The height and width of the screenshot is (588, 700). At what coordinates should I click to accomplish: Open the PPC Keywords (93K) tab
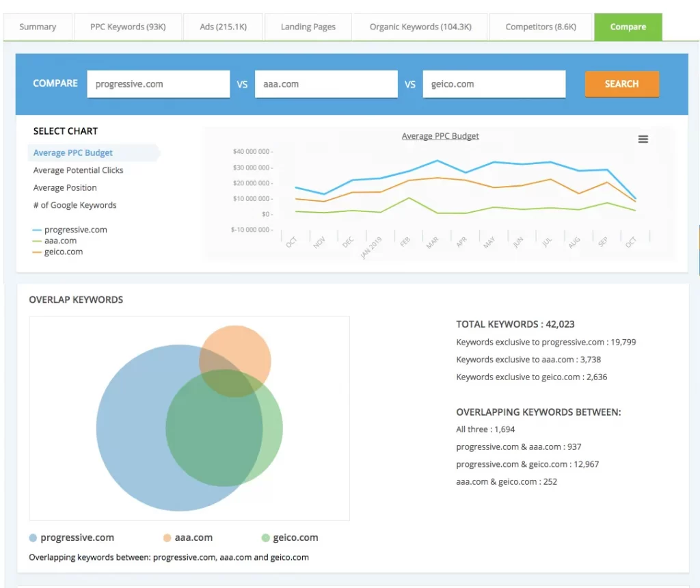tap(128, 27)
